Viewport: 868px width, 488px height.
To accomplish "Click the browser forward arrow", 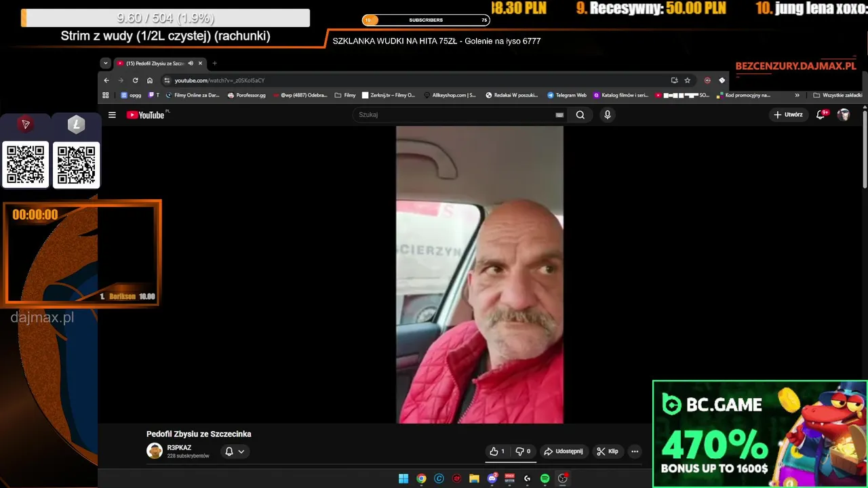I will click(121, 80).
